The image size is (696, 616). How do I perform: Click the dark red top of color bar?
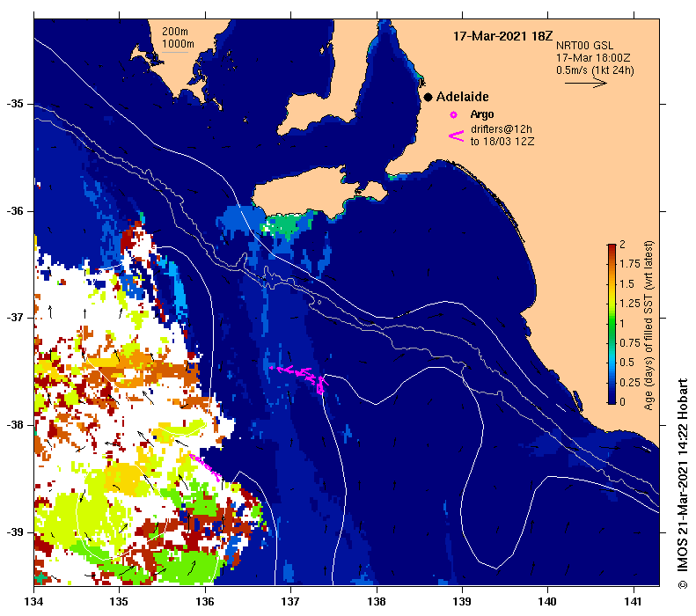point(612,246)
